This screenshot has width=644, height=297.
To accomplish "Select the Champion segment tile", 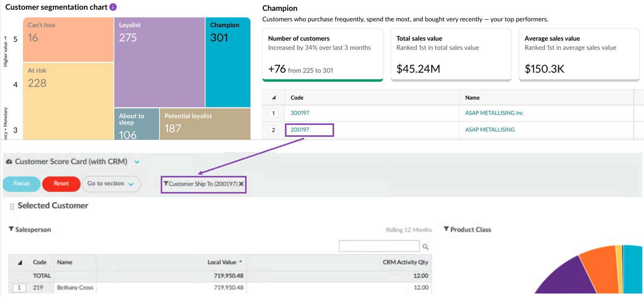I will pyautogui.click(x=228, y=62).
